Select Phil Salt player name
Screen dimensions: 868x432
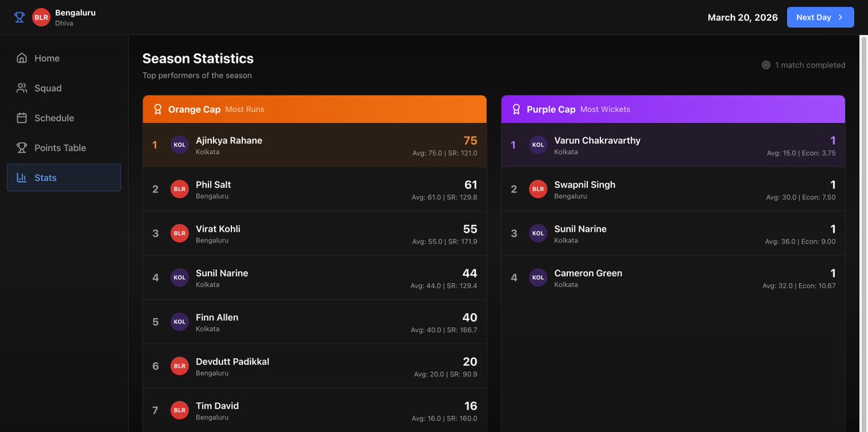pyautogui.click(x=213, y=185)
